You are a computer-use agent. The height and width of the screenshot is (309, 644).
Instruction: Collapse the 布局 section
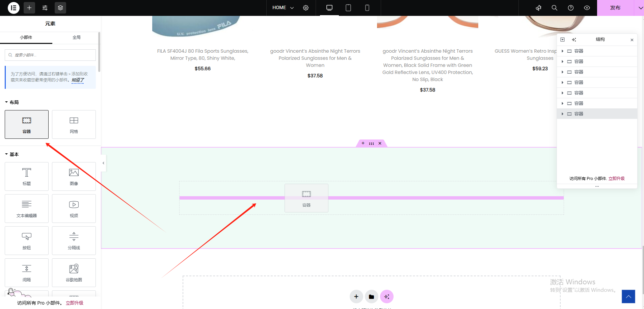(12, 102)
